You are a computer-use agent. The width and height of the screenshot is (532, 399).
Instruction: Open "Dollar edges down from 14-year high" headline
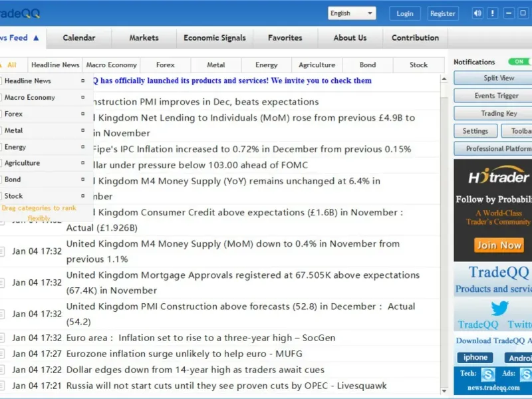point(196,370)
